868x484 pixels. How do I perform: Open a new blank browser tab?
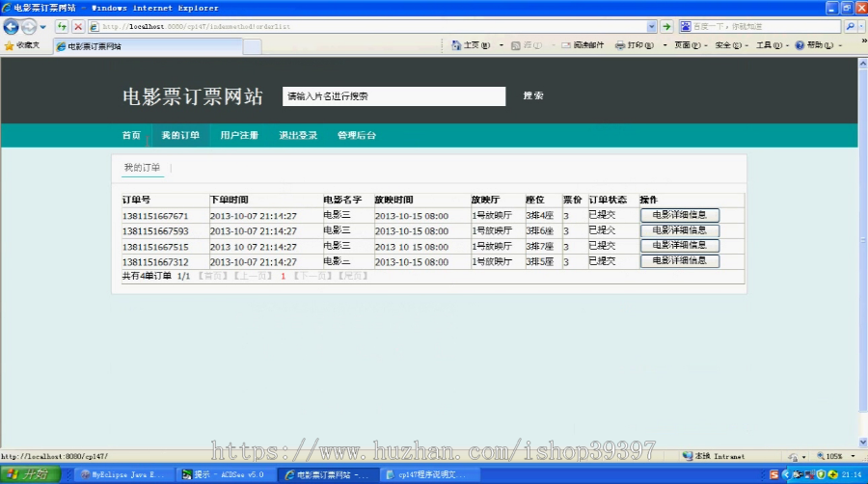pyautogui.click(x=252, y=47)
